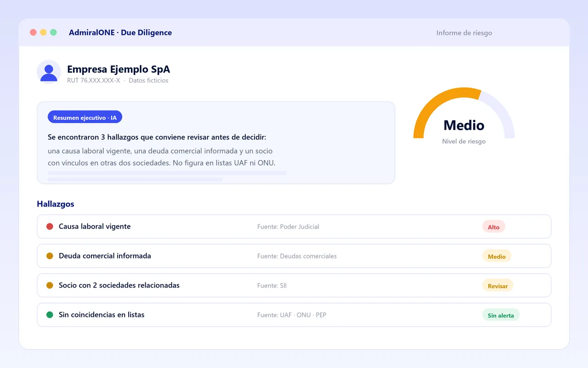This screenshot has width=588, height=368.
Task: Click the yellow window minimize dot
Action: pyautogui.click(x=43, y=32)
